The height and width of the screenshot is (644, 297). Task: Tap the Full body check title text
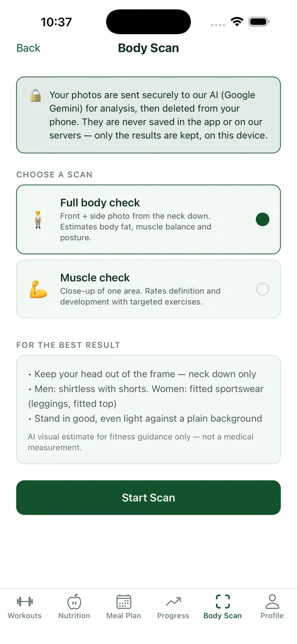[100, 202]
